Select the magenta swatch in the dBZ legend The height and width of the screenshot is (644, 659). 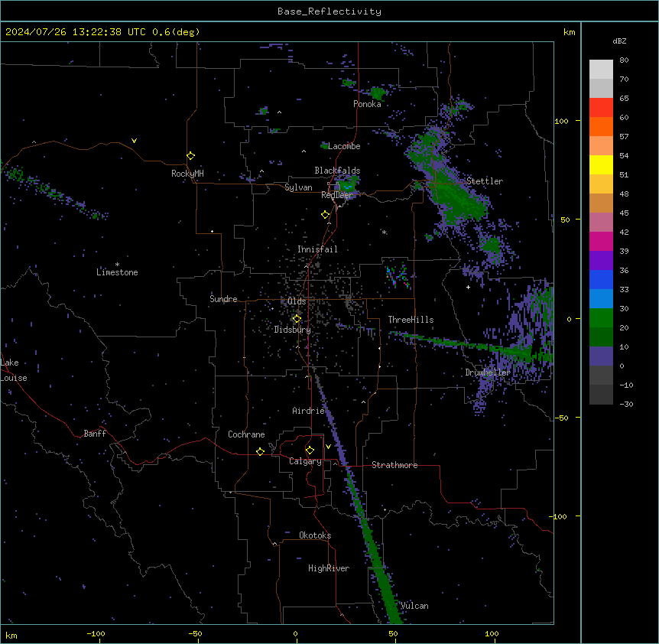pyautogui.click(x=601, y=241)
